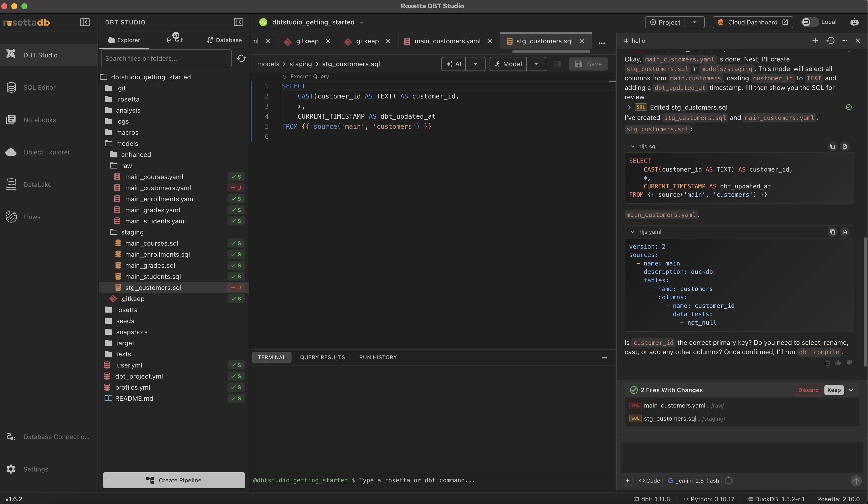The width and height of the screenshot is (868, 504).
Task: Focus the Search files or folders field
Action: pos(166,58)
